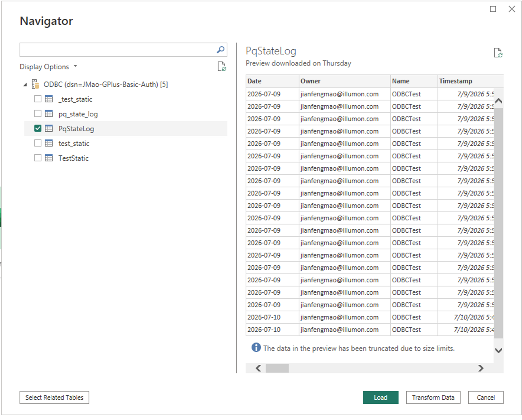Select the ODBC (dsn=JMao-GPlus-Basic-Auth) root node
Viewport: 522px width, 420px height.
106,84
